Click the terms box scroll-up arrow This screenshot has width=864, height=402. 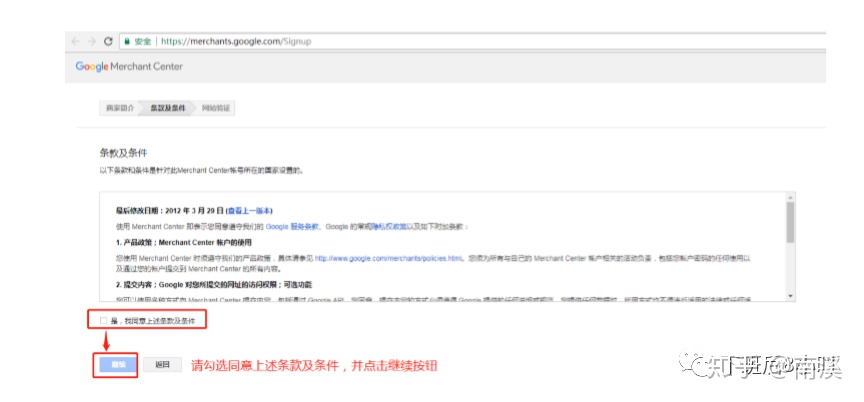point(791,197)
